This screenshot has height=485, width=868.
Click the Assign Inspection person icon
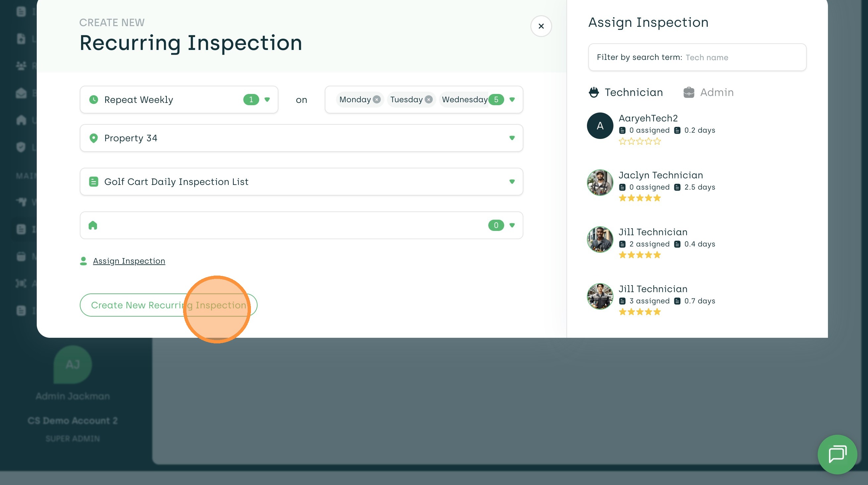click(83, 261)
